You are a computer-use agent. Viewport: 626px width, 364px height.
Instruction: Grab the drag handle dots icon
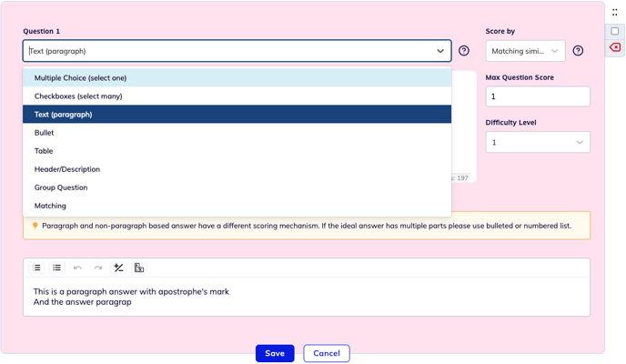coord(615,13)
